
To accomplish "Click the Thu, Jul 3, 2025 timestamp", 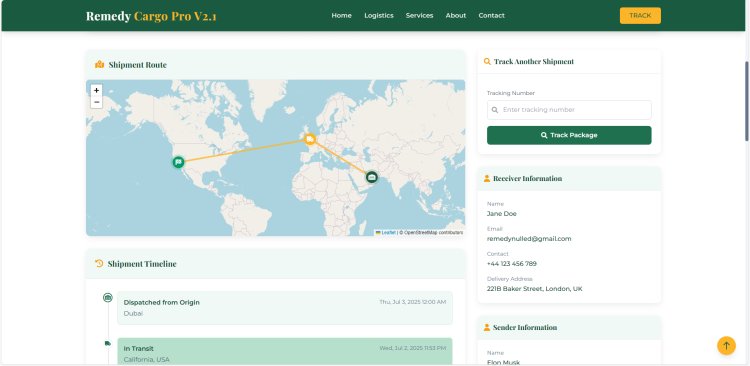I will pos(413,302).
